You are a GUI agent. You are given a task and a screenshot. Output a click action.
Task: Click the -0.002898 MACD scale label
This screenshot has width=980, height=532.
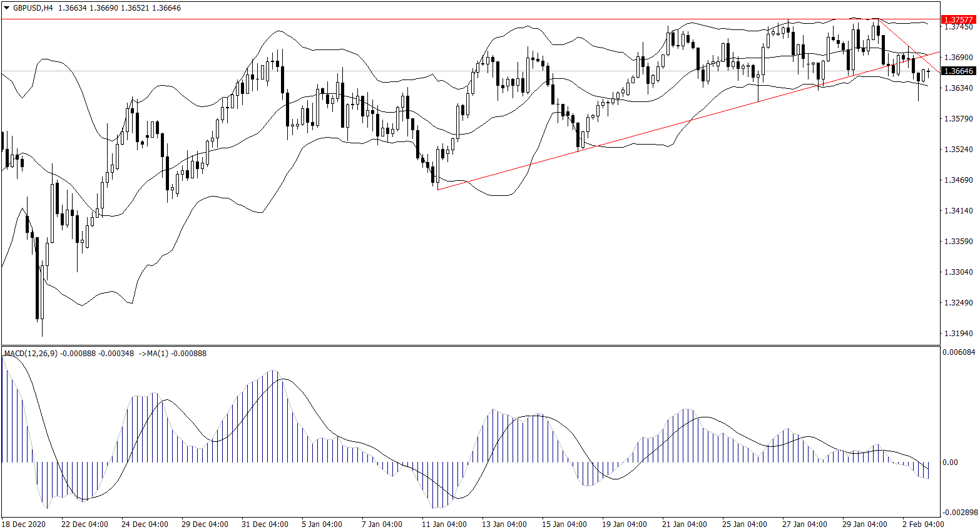tap(959, 512)
